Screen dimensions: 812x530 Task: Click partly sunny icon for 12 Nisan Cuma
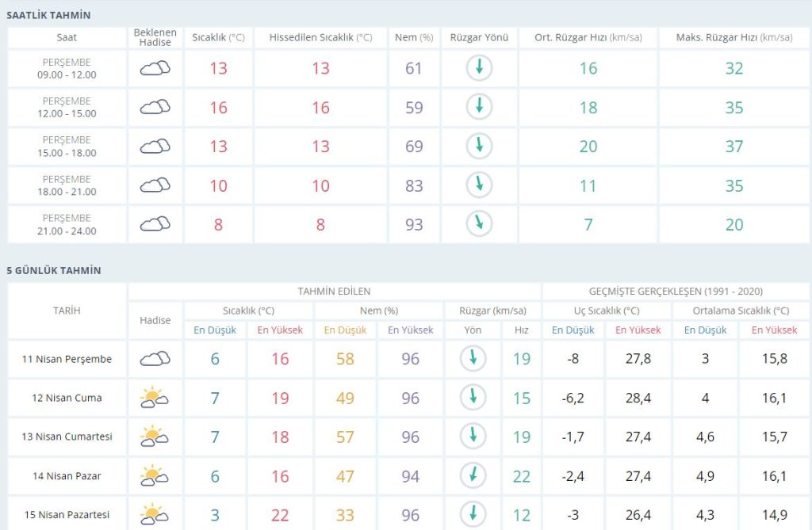[x=155, y=398]
